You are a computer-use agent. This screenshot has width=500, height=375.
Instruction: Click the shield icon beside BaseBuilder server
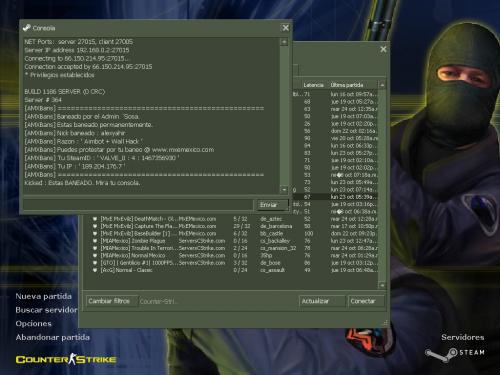tap(95, 234)
